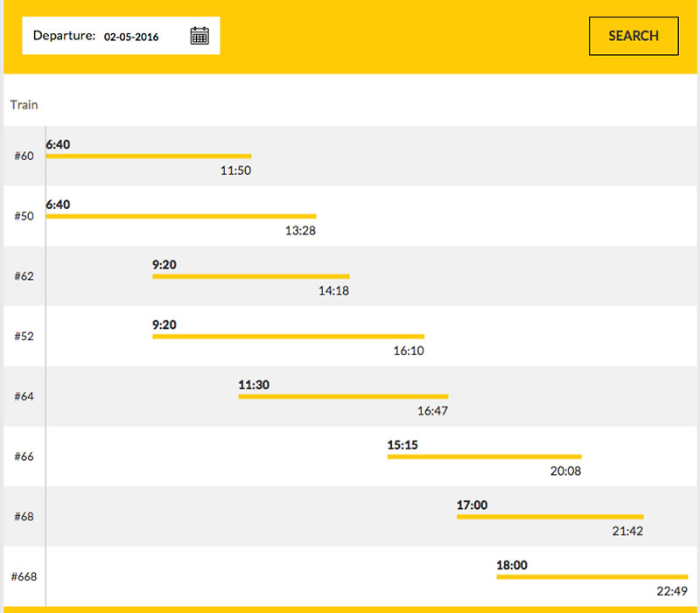
Task: Choose train #62 in the list
Action: [x=24, y=276]
